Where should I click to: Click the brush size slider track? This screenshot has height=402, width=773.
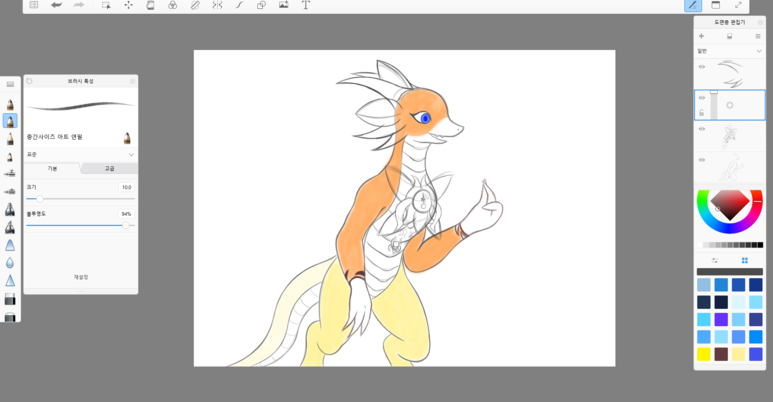[x=80, y=198]
